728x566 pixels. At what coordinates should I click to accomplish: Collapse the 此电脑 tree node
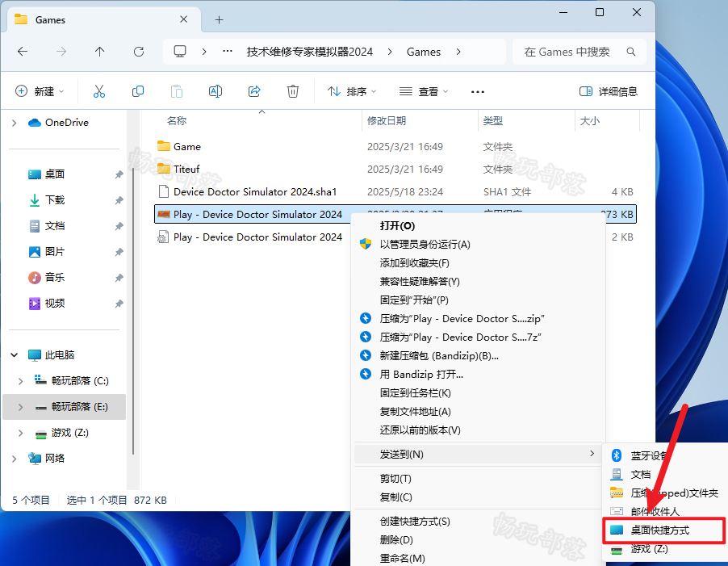point(15,355)
